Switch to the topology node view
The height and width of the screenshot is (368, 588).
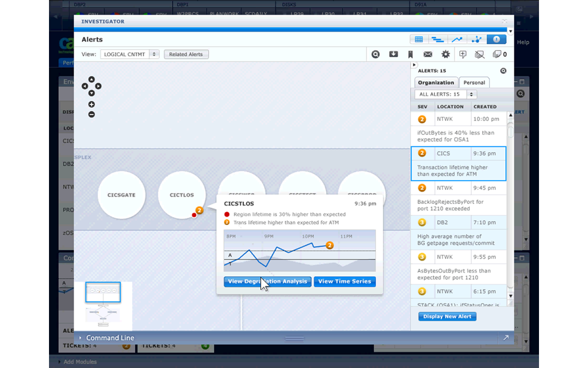[476, 40]
